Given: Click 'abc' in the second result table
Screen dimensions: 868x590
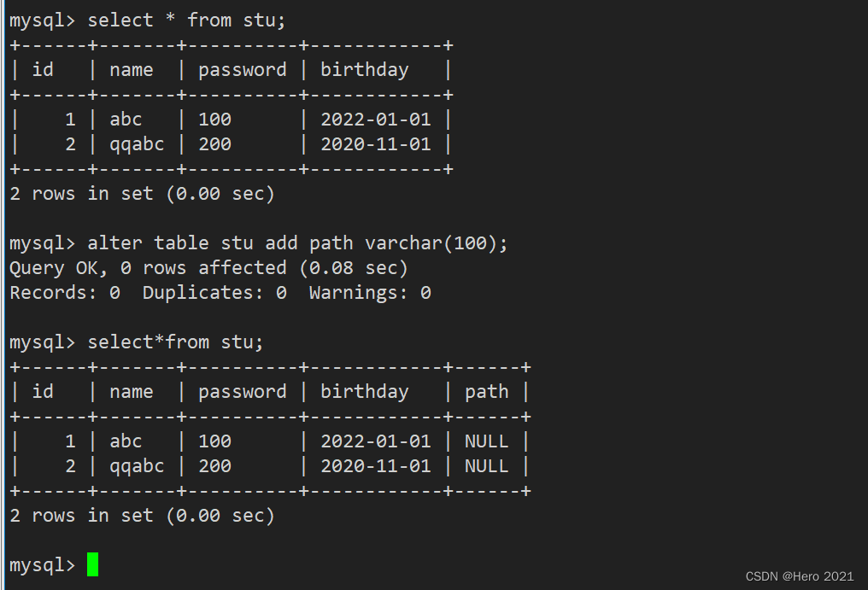Looking at the screenshot, I should (126, 441).
